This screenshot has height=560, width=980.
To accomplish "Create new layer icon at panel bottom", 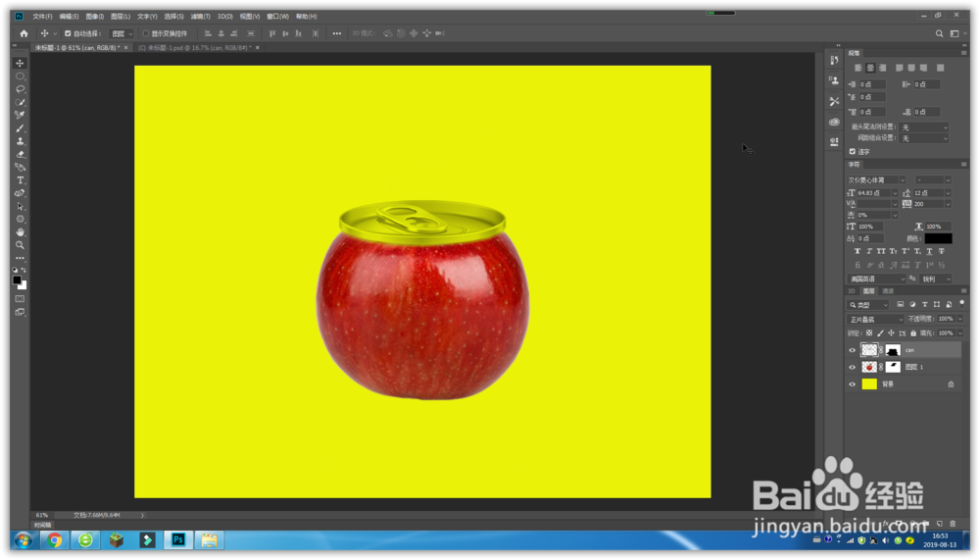I will [x=940, y=524].
